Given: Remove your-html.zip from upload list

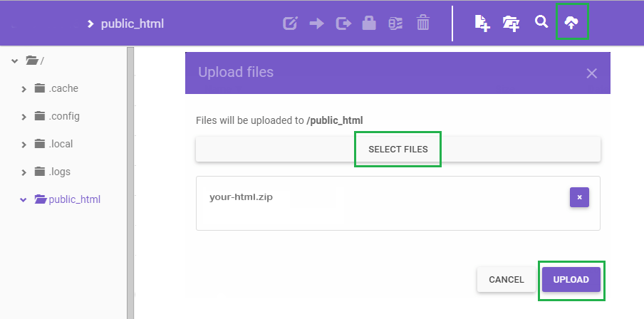Looking at the screenshot, I should 579,197.
